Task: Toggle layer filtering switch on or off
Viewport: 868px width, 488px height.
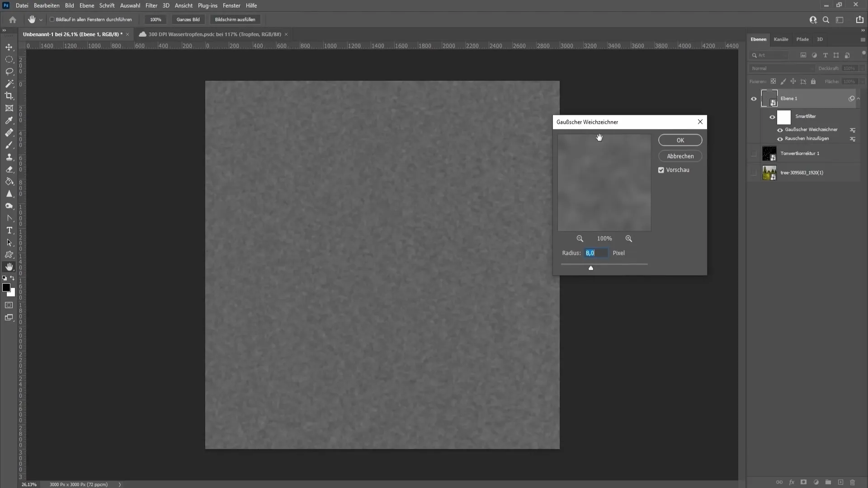Action: click(x=863, y=53)
